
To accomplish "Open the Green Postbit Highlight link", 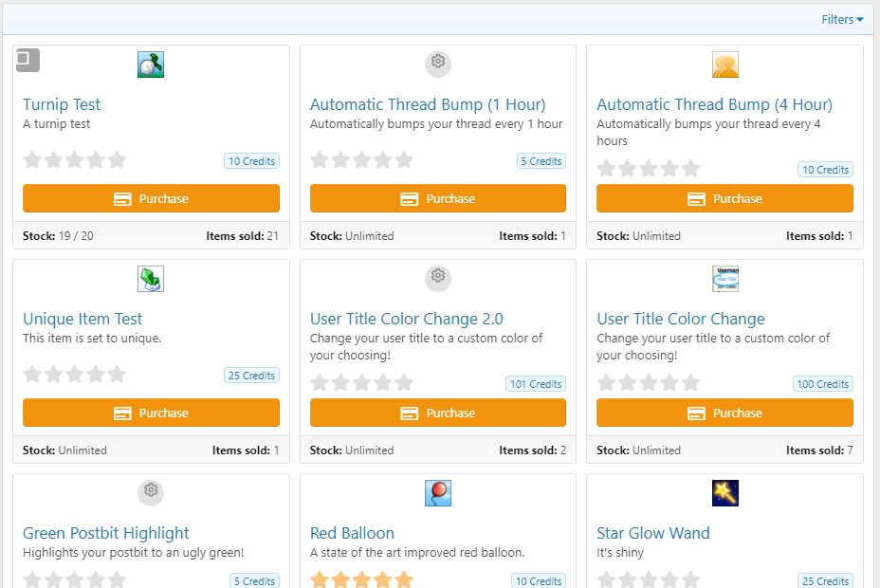I will click(105, 533).
